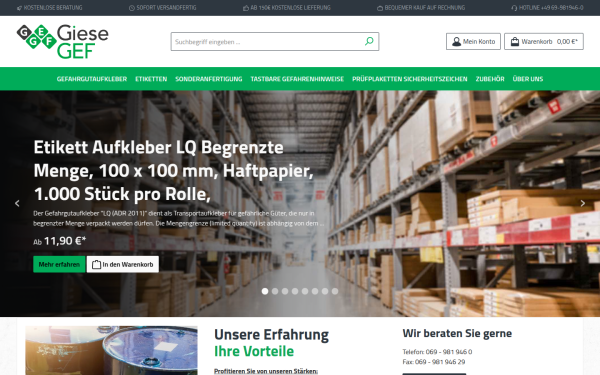Screen dimensions: 600x375
Task: Click the Kostenlose Beratung text
Action: tap(53, 8)
